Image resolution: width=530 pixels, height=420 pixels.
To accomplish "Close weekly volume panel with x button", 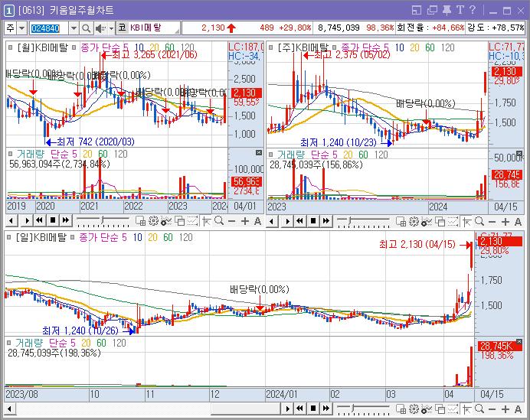I will coord(519,154).
